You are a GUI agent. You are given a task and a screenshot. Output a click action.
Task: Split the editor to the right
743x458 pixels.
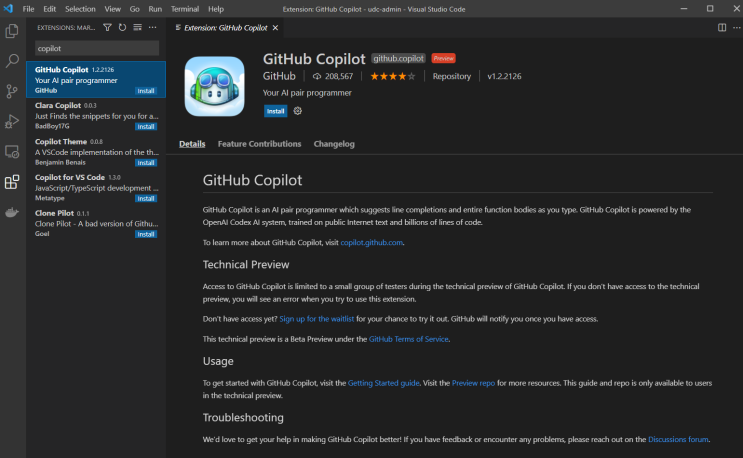(722, 27)
